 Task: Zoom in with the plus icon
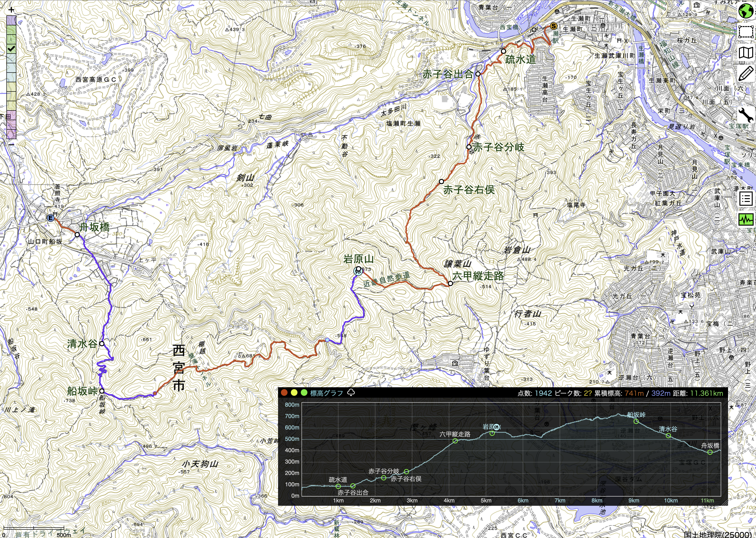click(11, 10)
